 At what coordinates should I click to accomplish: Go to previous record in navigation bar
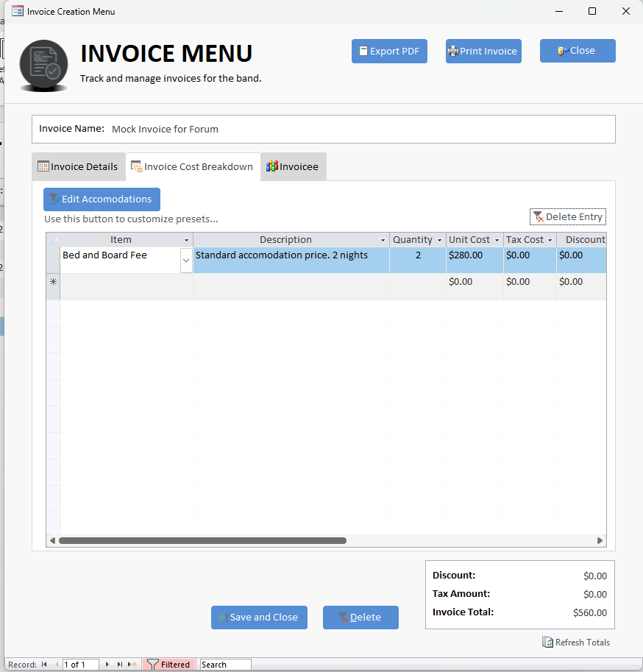[x=56, y=665]
